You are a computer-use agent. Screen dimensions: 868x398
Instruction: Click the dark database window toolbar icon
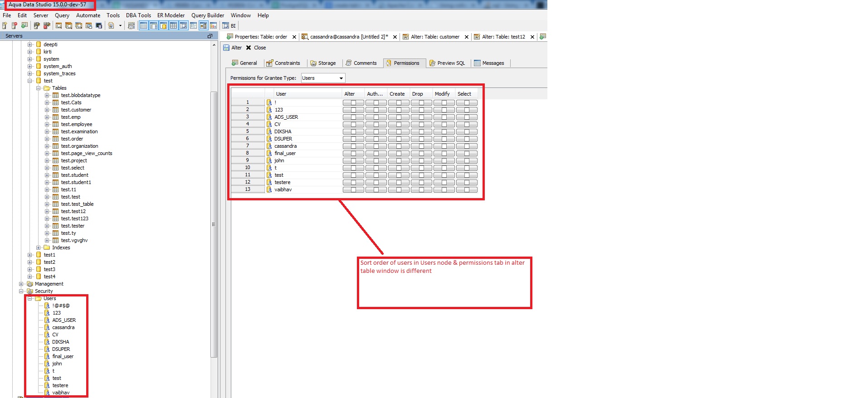click(x=99, y=26)
